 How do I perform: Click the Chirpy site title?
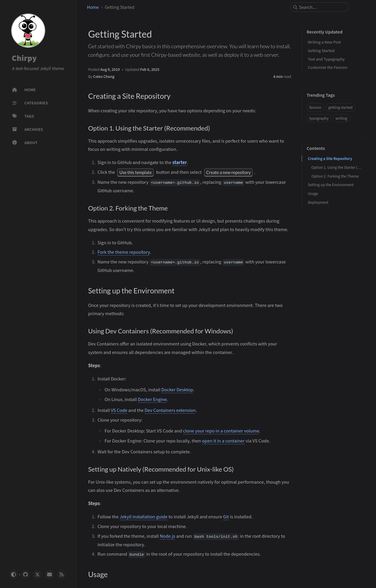tap(24, 58)
